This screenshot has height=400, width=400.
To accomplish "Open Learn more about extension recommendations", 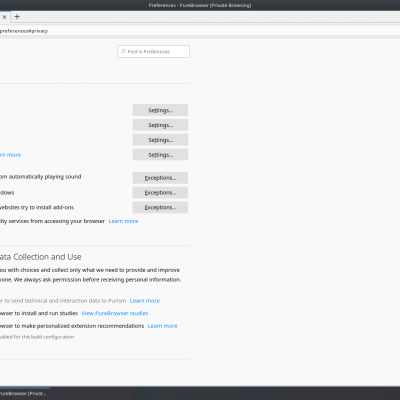I will coord(162,326).
